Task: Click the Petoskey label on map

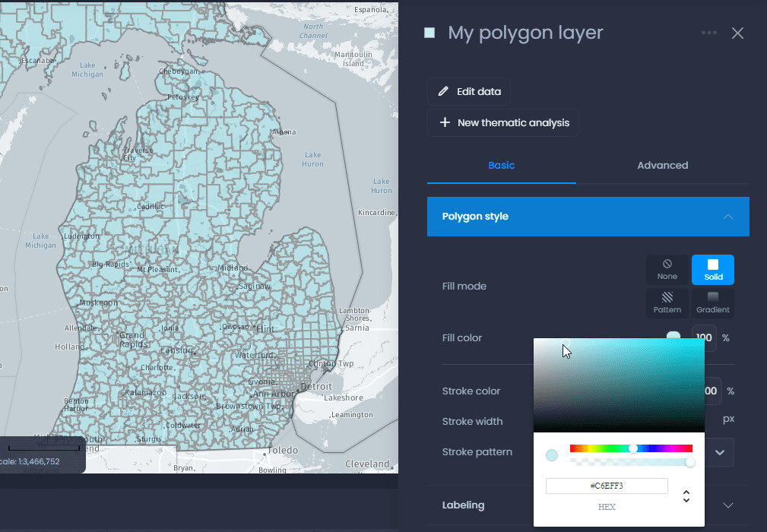Action: 183,97
